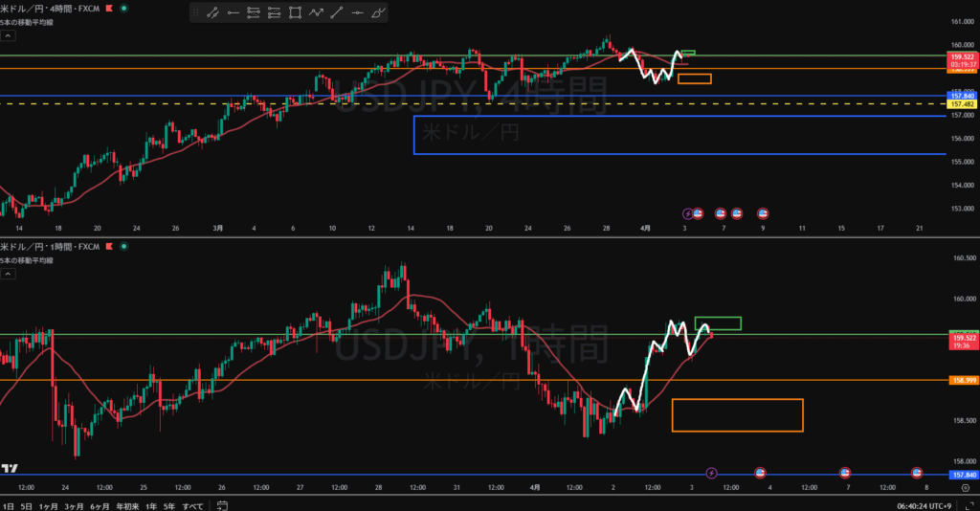This screenshot has width=980, height=511.
Task: Click the すべて range button
Action: coord(192,504)
